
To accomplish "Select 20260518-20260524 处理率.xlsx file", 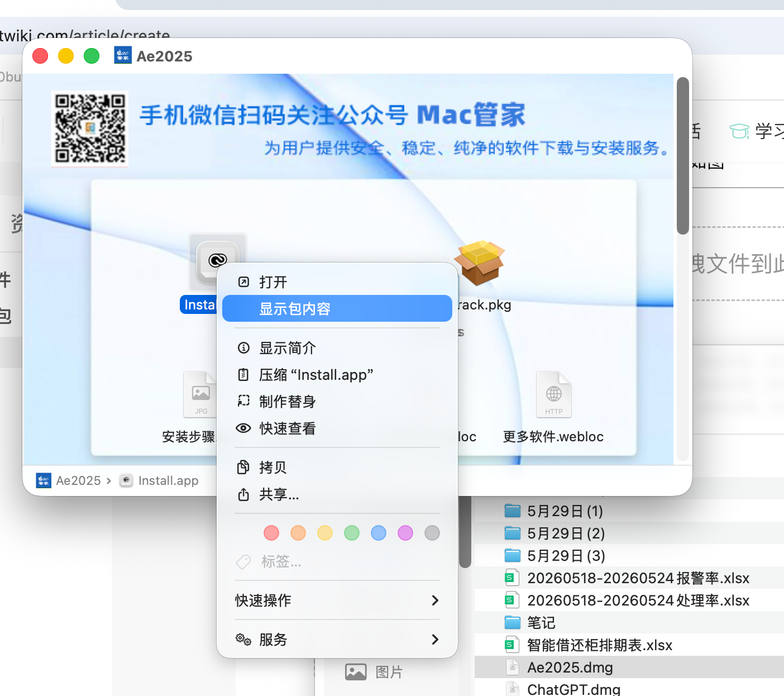I will (629, 600).
